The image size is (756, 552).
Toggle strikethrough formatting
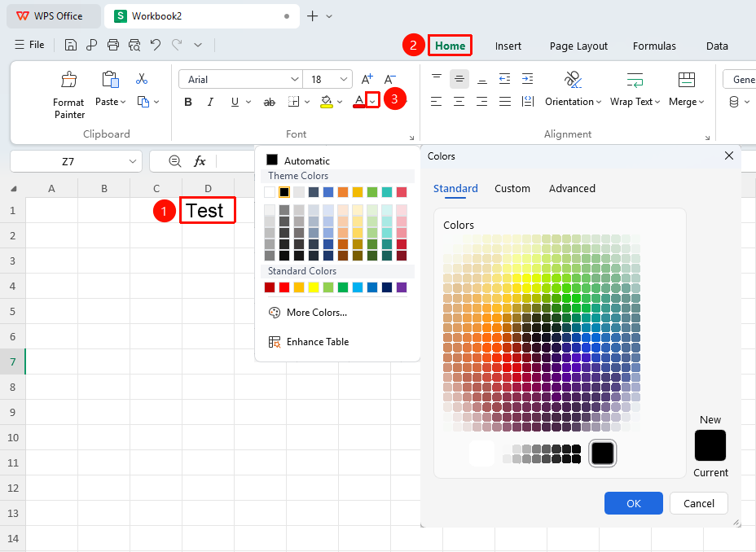[269, 102]
